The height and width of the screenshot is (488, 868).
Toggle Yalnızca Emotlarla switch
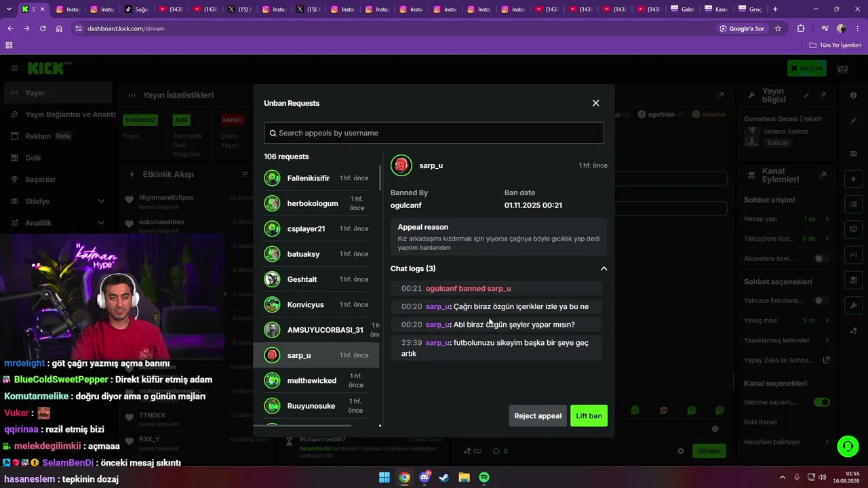pos(821,300)
